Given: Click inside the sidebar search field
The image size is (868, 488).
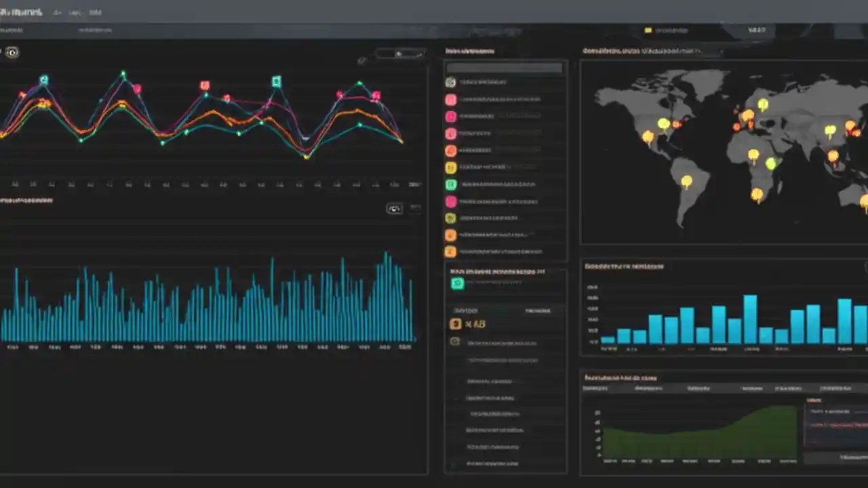Looking at the screenshot, I should pos(504,67).
